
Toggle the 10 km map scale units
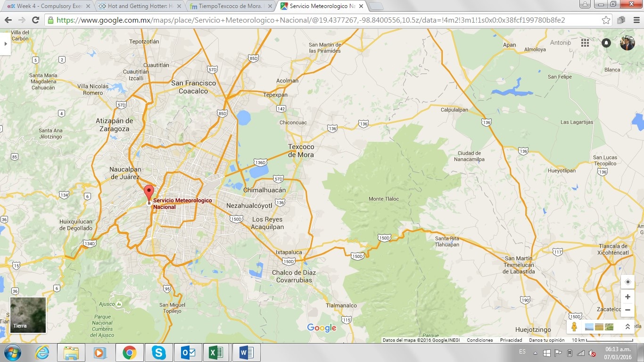click(602, 340)
